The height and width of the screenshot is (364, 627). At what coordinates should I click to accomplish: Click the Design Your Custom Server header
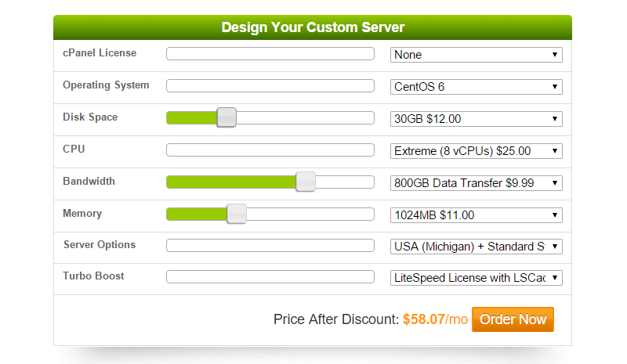point(313,27)
